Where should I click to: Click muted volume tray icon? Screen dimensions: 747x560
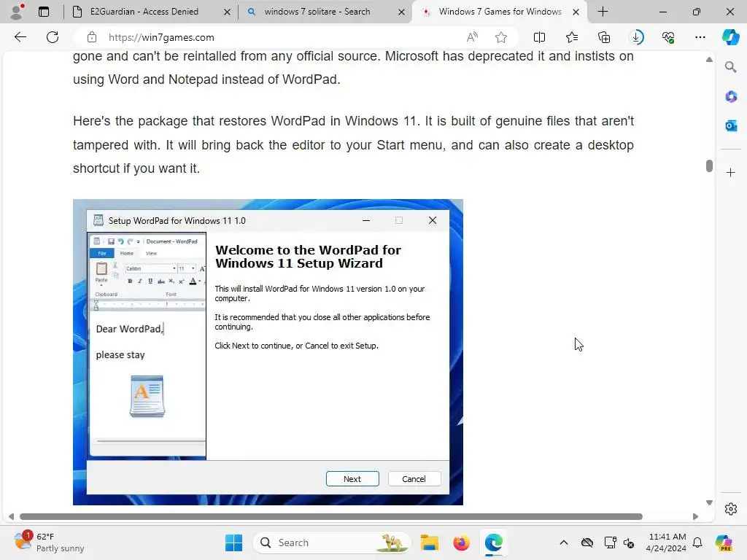pos(629,542)
